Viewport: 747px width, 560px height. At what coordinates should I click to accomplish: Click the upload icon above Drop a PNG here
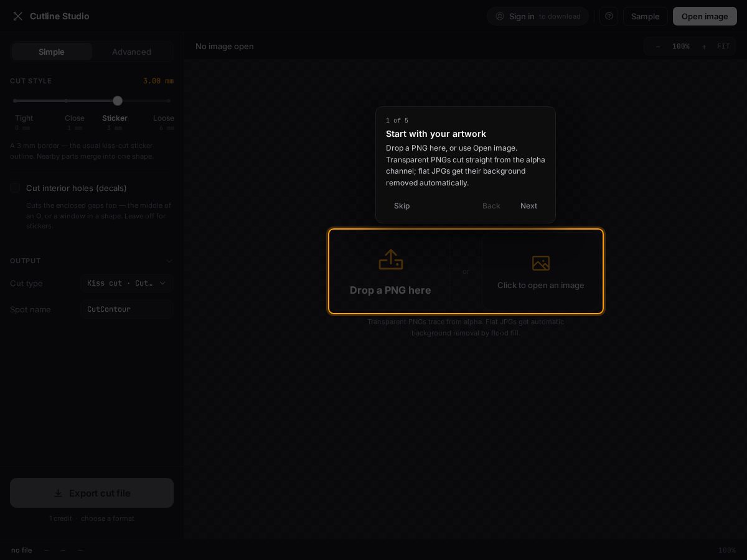pyautogui.click(x=391, y=259)
